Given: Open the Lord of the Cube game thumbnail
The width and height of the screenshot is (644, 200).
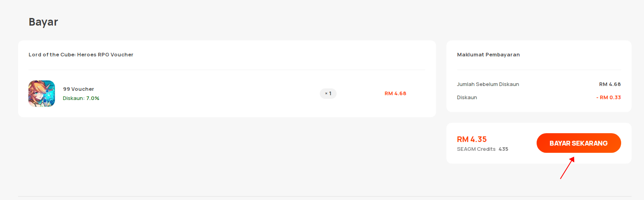Looking at the screenshot, I should [42, 94].
